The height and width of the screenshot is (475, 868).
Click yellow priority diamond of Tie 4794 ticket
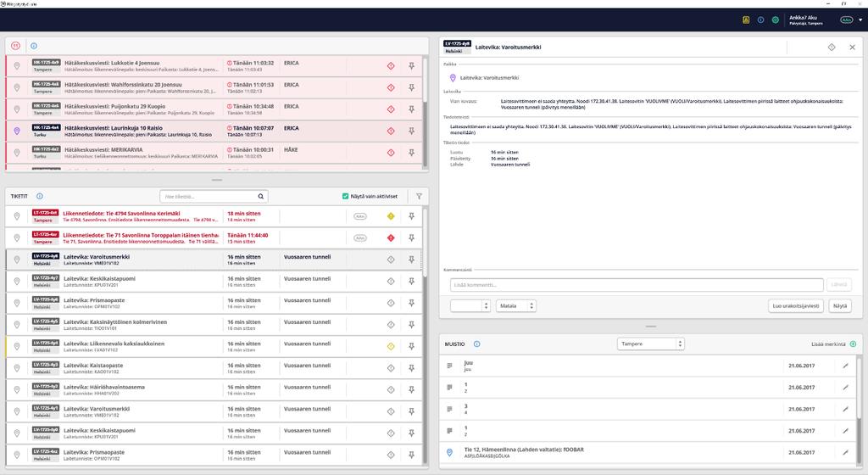point(391,216)
